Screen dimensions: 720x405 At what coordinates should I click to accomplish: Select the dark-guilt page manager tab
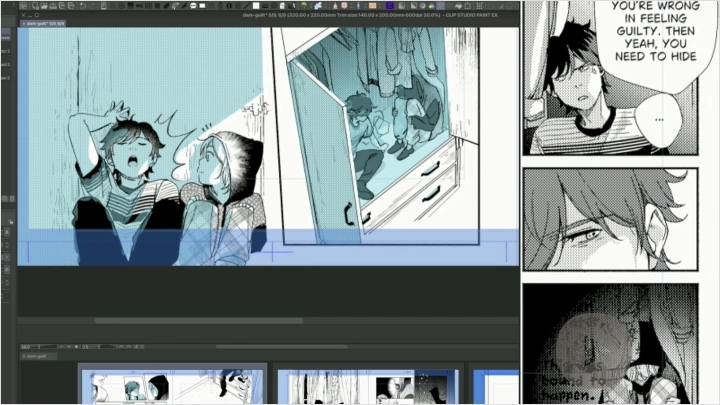(37, 356)
